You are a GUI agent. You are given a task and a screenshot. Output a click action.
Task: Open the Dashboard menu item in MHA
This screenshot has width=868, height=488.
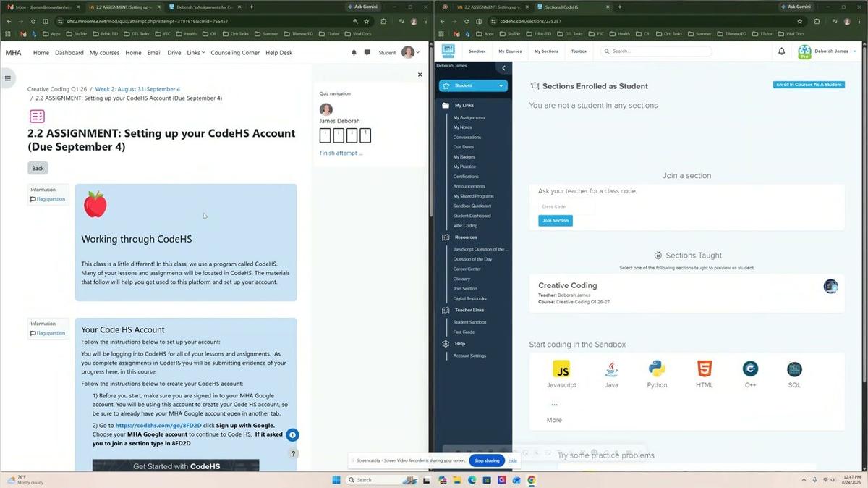[69, 53]
